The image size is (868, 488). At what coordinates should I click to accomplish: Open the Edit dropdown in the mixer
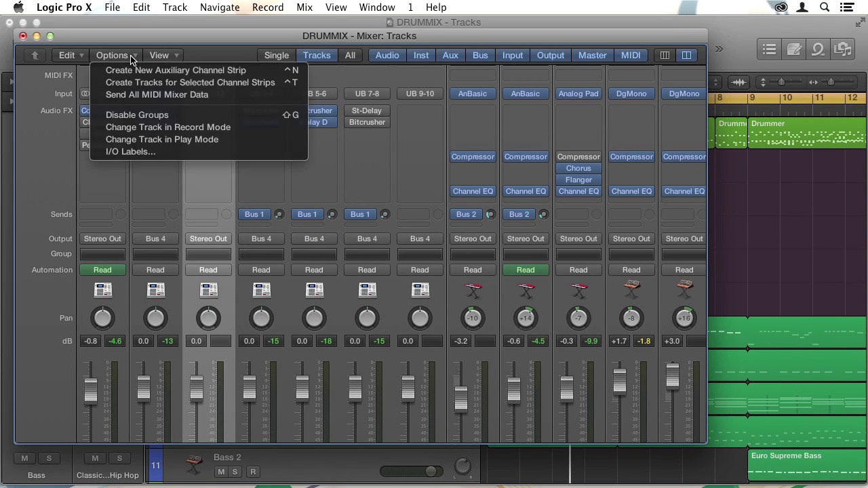pyautogui.click(x=71, y=55)
